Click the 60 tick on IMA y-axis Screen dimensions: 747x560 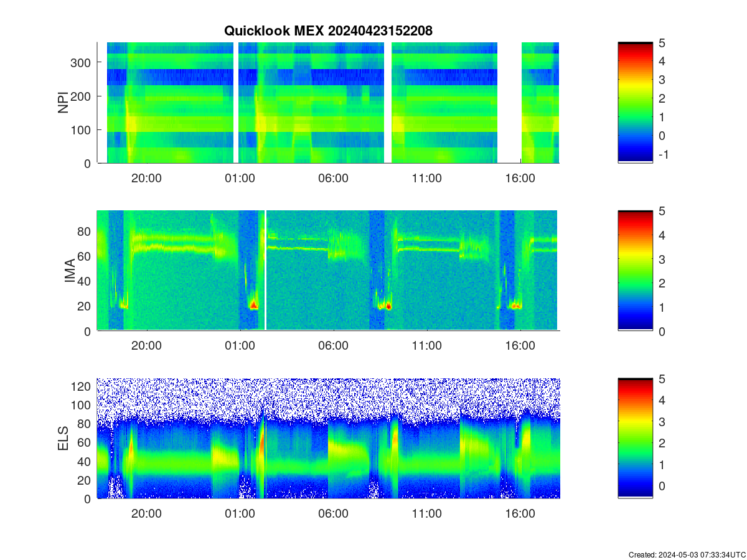tap(85, 256)
